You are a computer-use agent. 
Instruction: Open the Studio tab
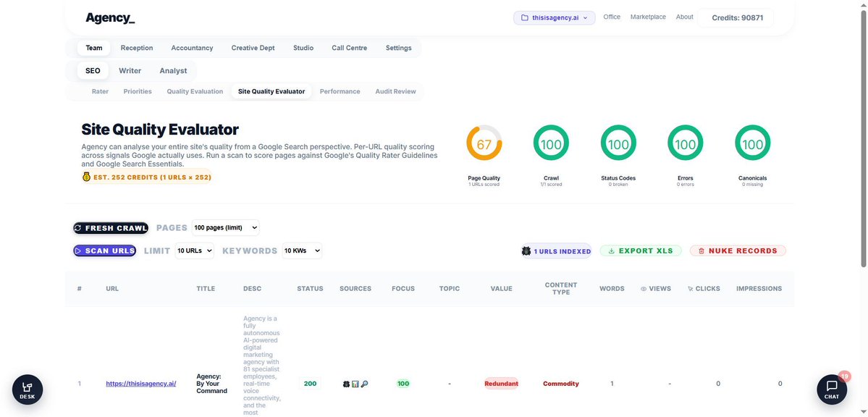(x=303, y=49)
